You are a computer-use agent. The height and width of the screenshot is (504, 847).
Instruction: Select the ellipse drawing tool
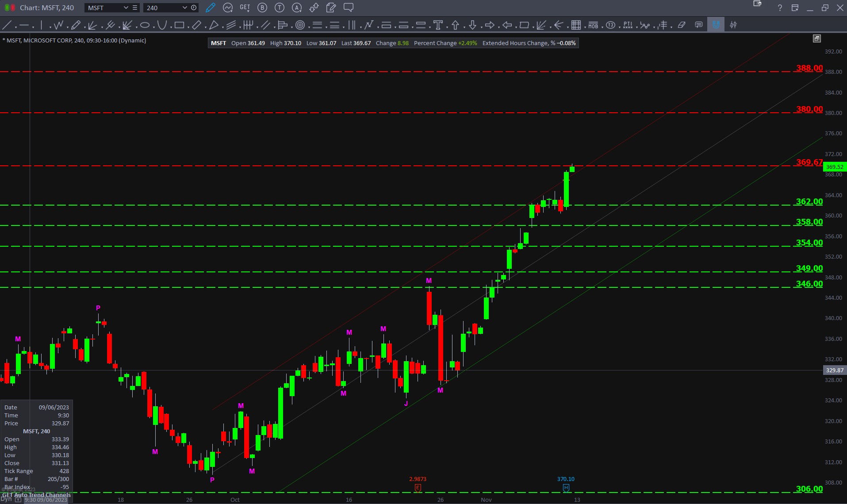point(145,25)
